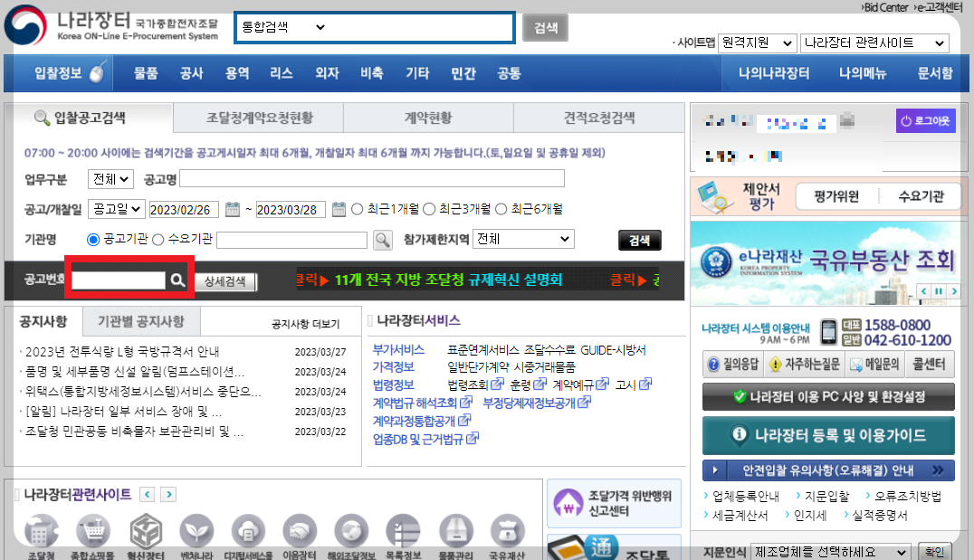Switch to 기관별 공지사항 tab
This screenshot has height=560, width=974.
click(141, 321)
